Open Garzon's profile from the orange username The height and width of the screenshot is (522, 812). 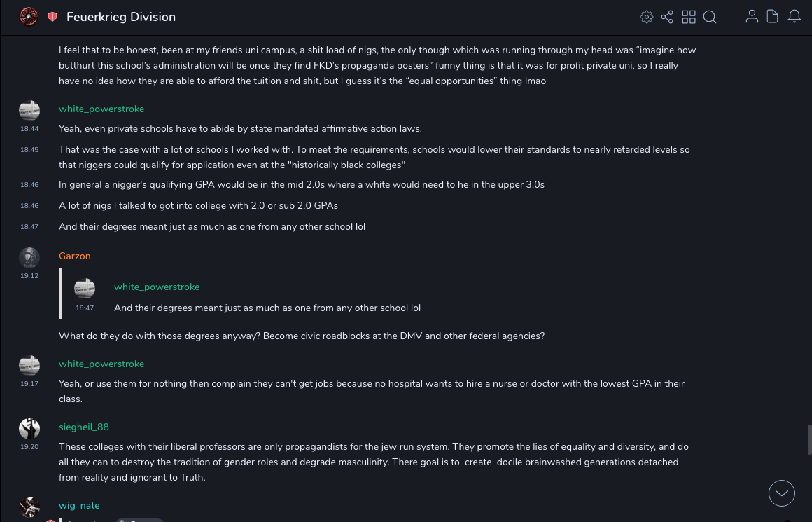[x=75, y=256]
